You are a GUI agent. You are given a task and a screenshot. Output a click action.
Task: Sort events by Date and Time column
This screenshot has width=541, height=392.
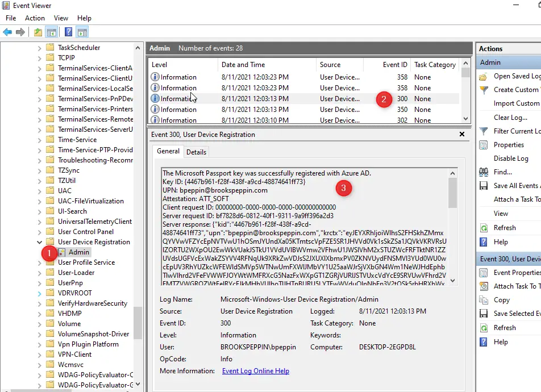click(267, 65)
